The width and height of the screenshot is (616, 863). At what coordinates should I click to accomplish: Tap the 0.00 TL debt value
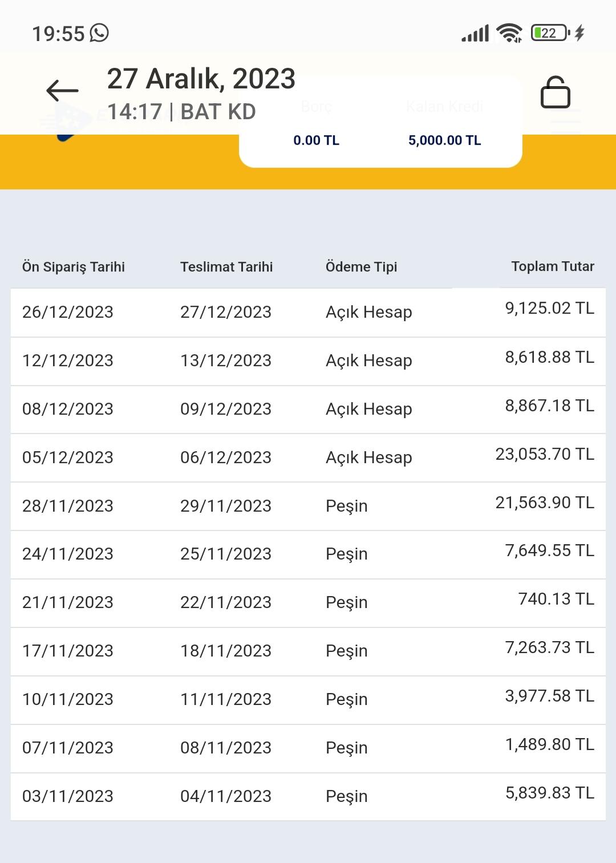click(x=316, y=140)
